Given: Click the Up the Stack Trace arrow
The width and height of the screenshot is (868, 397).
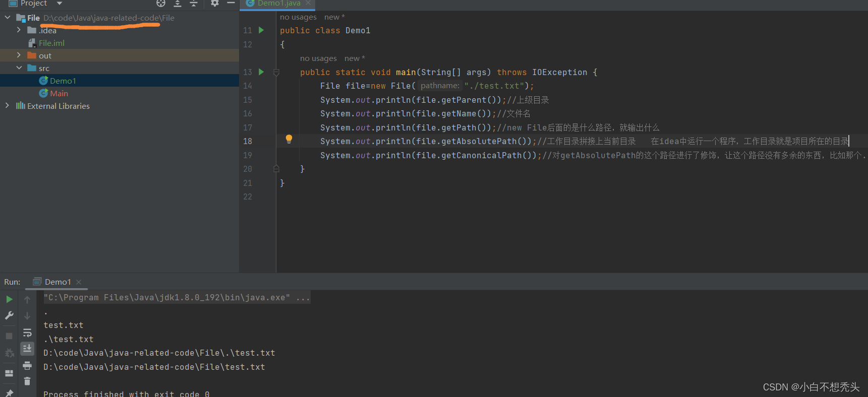Looking at the screenshot, I should (27, 299).
